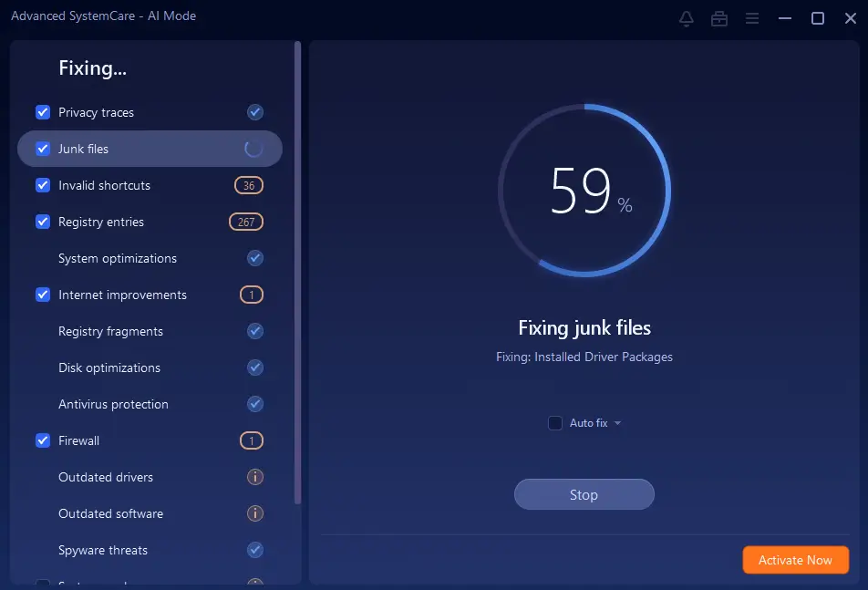Click the Activate Now button
868x590 pixels.
(795, 559)
